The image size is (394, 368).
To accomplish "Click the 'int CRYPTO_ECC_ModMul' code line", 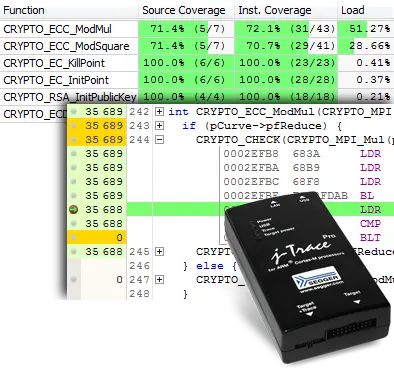I will tap(280, 112).
